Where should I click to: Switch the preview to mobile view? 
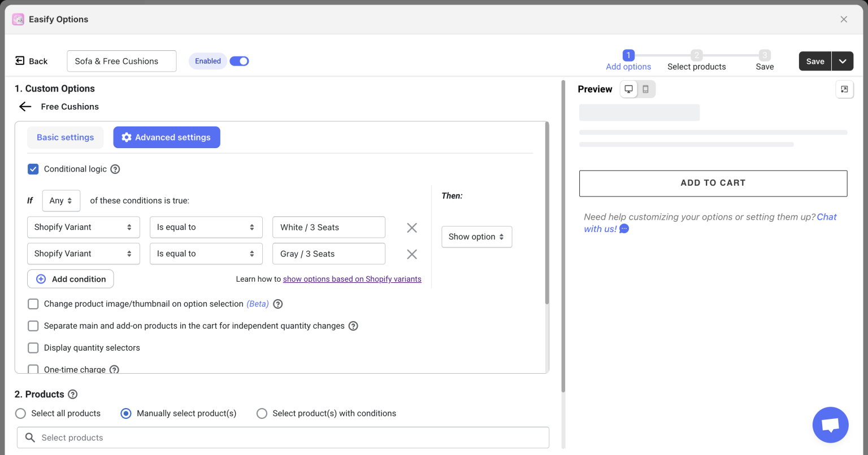click(x=646, y=89)
